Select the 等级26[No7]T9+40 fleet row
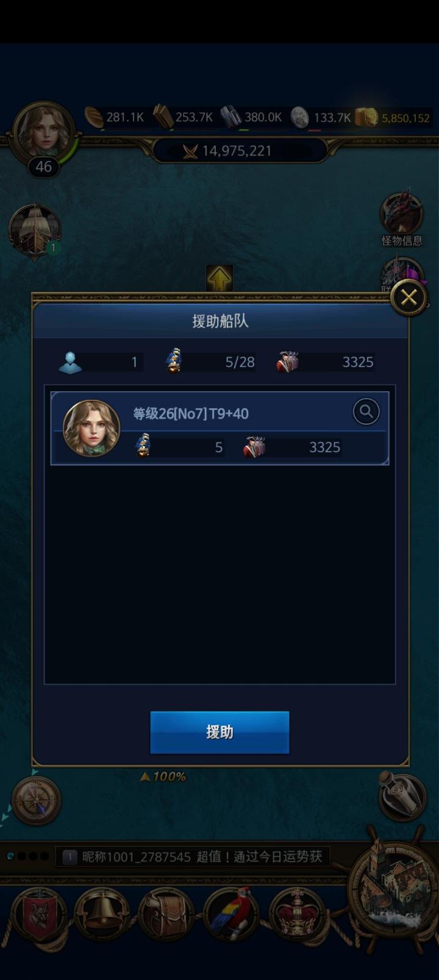439x980 pixels. click(220, 428)
